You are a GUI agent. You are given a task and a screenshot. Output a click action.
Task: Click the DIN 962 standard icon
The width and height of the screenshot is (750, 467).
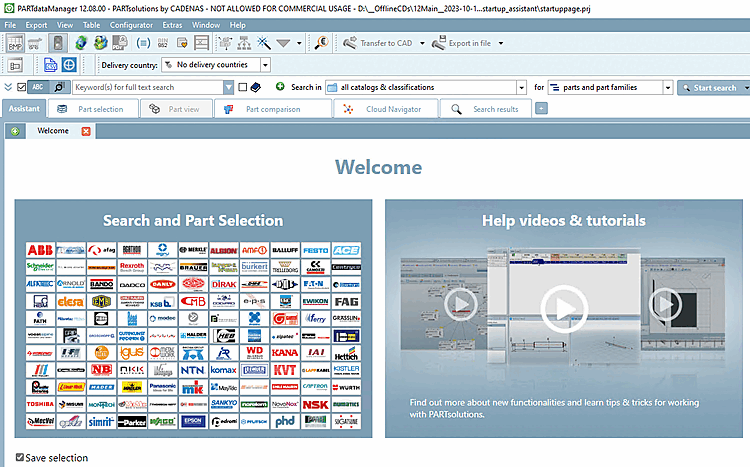(x=163, y=43)
